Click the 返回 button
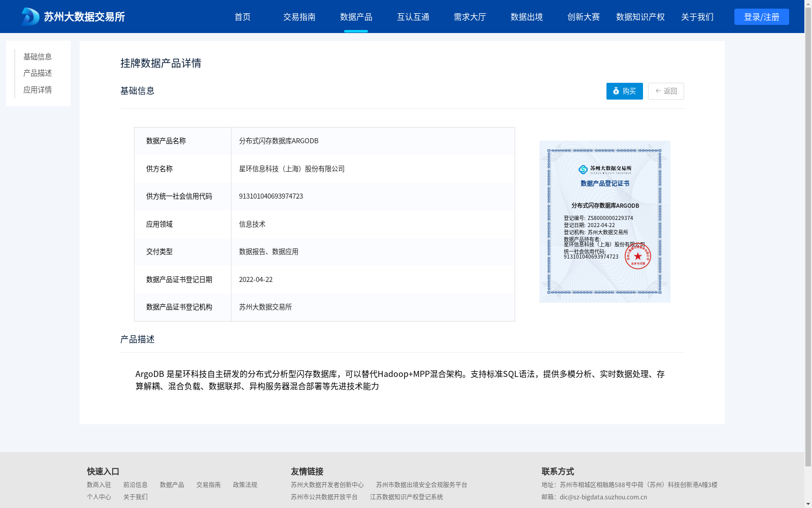Screen dimensions: 812x508 coord(666,91)
